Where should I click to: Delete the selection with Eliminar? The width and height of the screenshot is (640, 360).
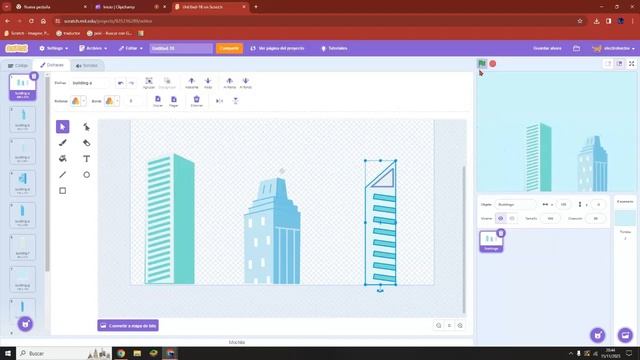pos(197,101)
